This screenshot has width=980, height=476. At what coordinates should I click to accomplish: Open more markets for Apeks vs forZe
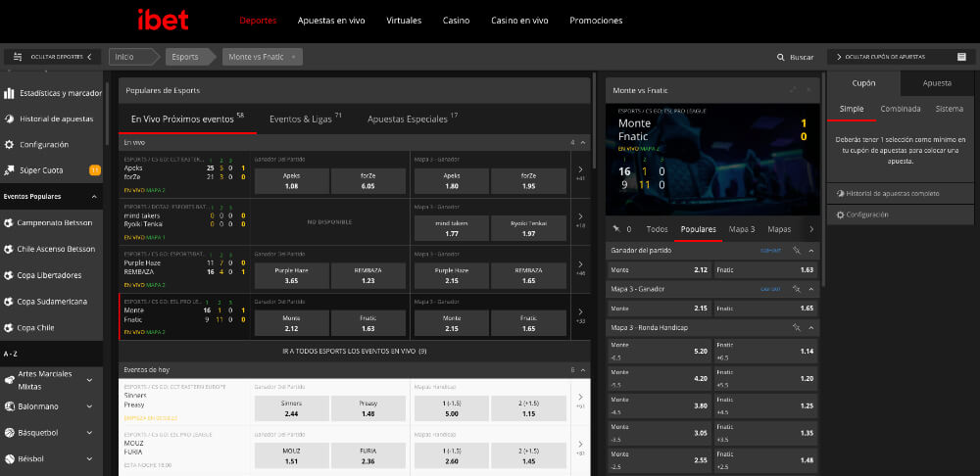[x=580, y=172]
